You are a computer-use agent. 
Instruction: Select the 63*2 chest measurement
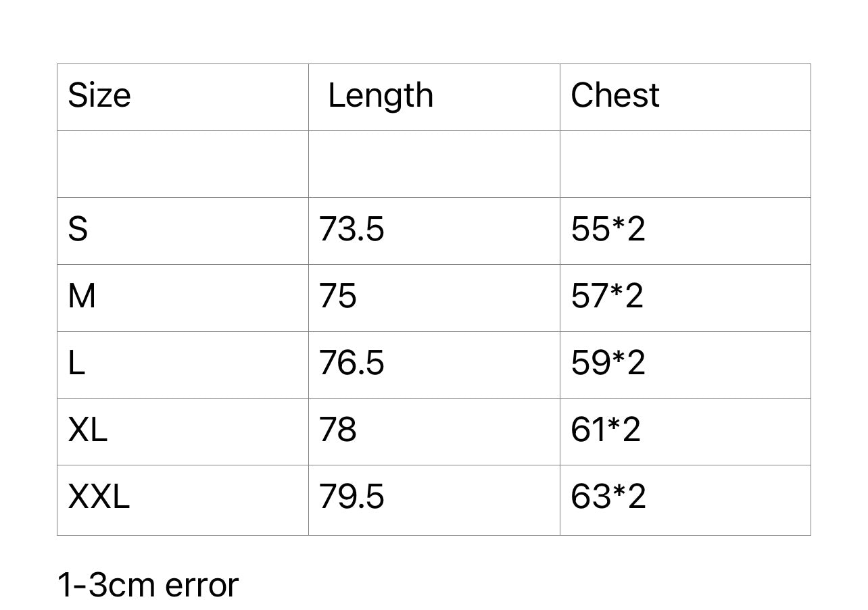pos(608,497)
